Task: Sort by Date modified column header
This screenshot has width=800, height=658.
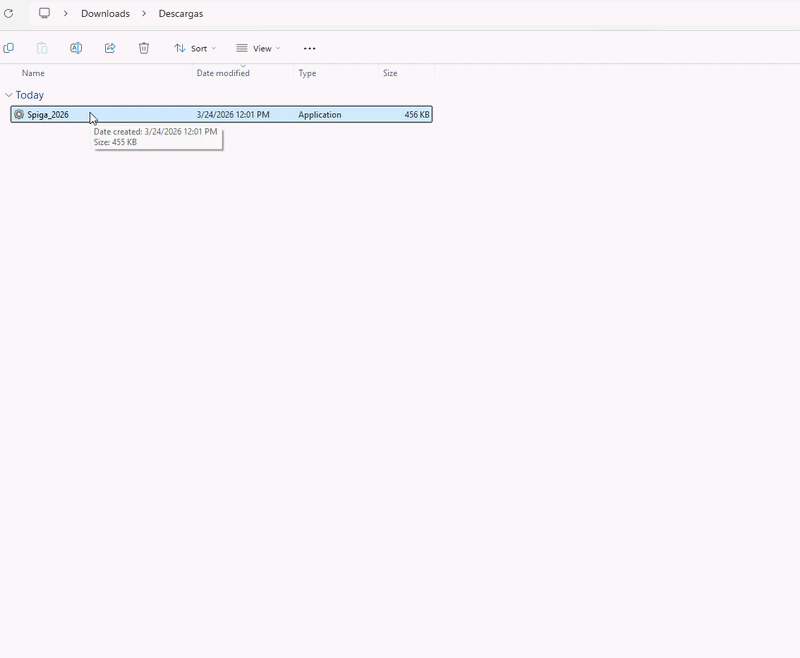Action: coord(223,73)
